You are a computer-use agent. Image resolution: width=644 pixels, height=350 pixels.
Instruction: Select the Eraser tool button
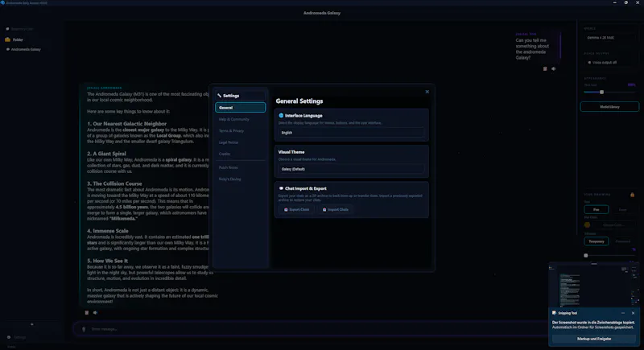point(622,209)
